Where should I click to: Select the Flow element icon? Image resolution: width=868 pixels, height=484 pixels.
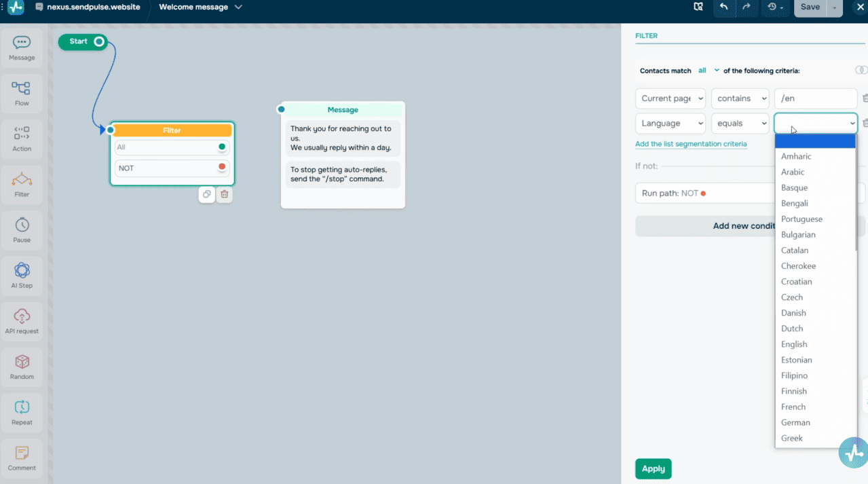(22, 88)
